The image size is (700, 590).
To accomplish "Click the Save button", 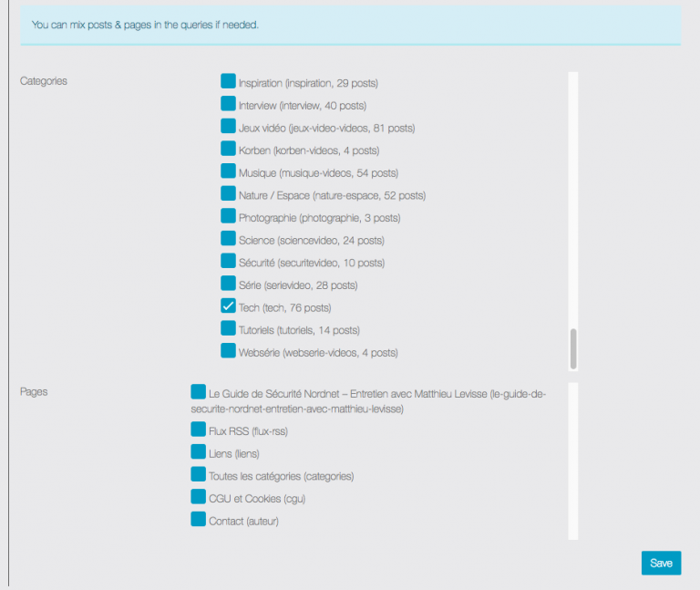I will point(661,563).
